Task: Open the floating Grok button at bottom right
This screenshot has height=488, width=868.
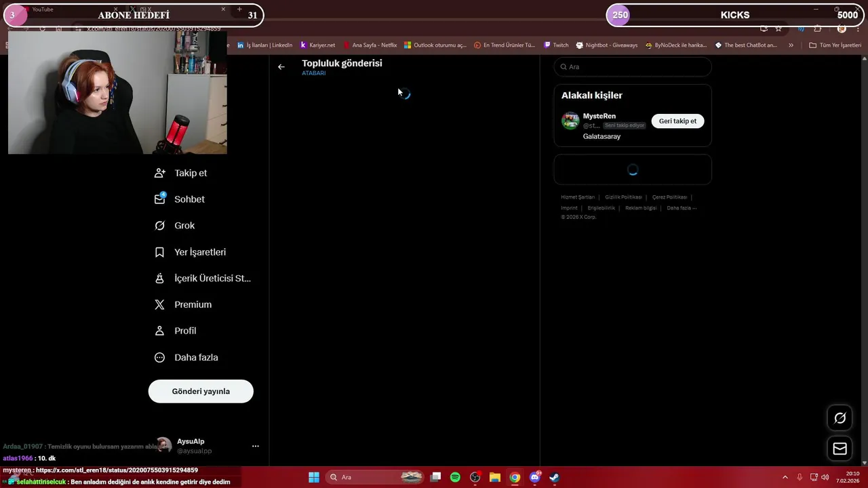Action: coord(840,418)
